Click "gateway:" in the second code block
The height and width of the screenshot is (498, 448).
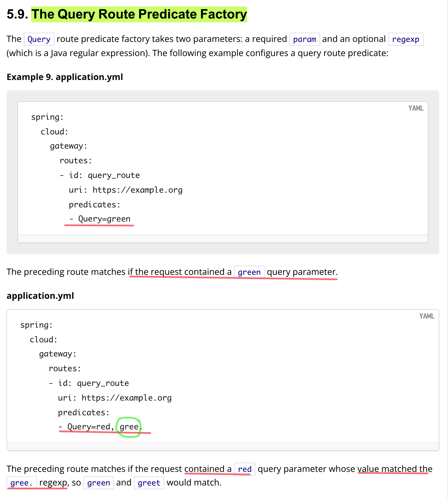pyautogui.click(x=58, y=354)
